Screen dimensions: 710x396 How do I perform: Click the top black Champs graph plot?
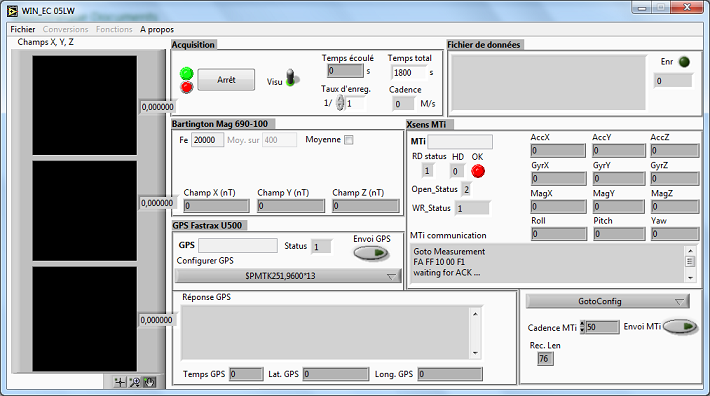(x=85, y=105)
